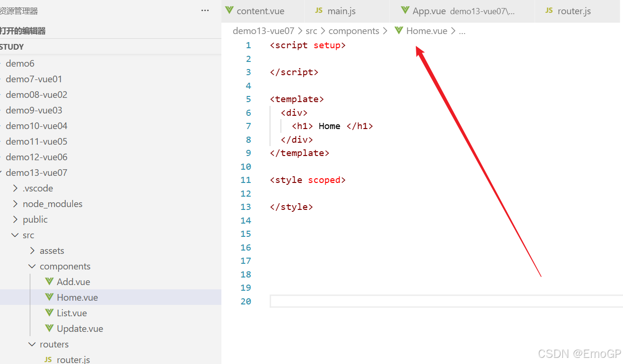Click Home.vue in the breadcrumb path
The image size is (623, 364).
coord(427,31)
